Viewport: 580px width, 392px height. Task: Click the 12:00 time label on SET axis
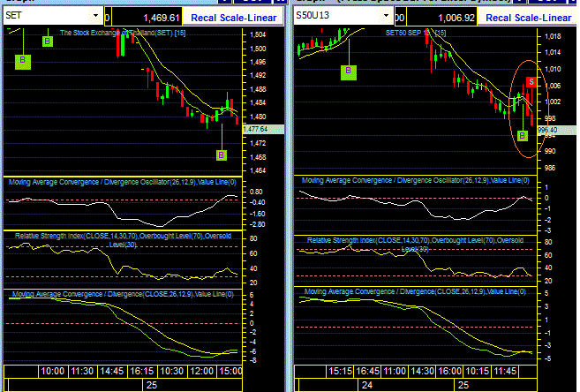coord(202,371)
